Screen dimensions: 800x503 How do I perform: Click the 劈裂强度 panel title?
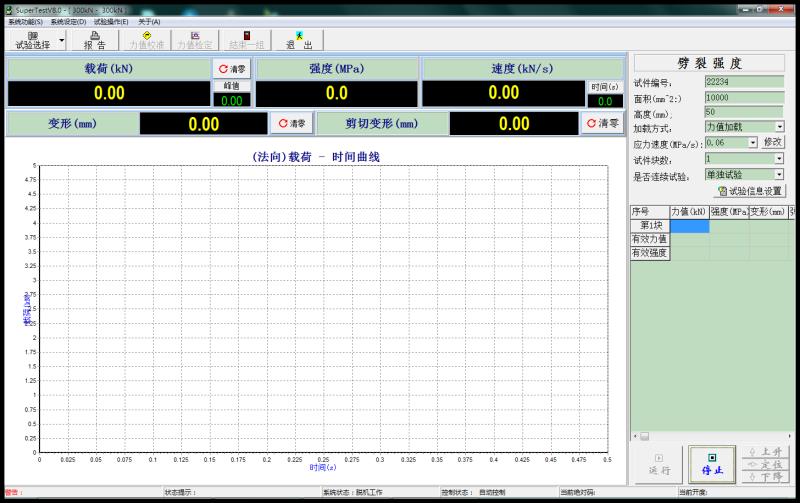[709, 63]
